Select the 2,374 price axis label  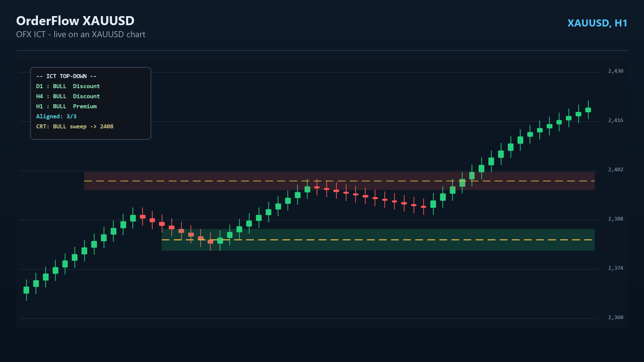coord(615,268)
